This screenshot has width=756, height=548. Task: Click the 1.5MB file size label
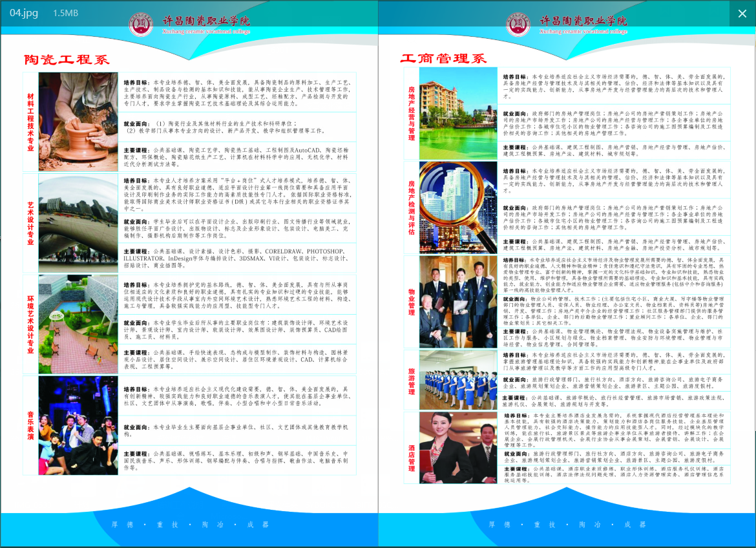point(65,14)
